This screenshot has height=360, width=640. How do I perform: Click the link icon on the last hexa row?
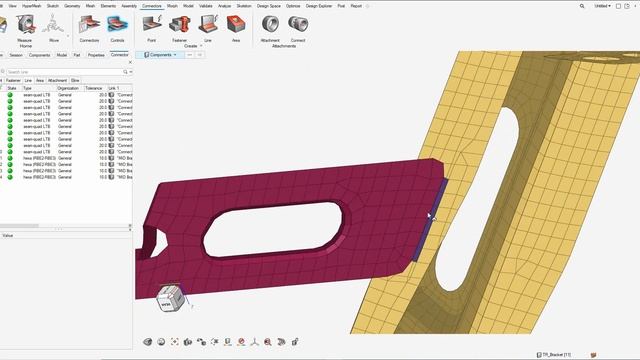(x=111, y=177)
